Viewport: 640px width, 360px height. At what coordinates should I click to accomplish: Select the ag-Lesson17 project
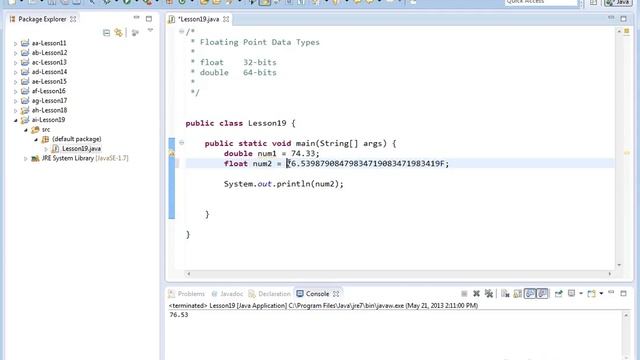[49, 100]
